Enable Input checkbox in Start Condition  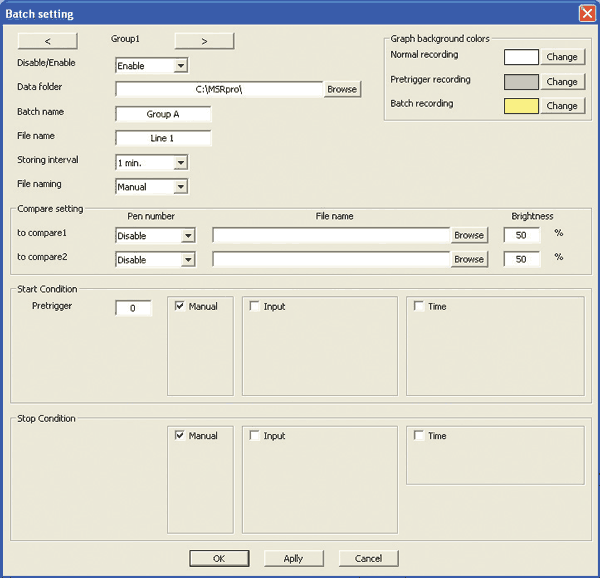click(255, 306)
